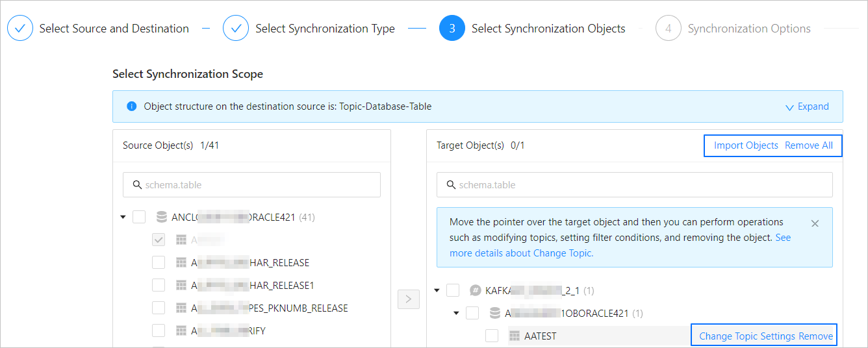The width and height of the screenshot is (868, 348).
Task: Focus the source schema.table search field
Action: click(251, 185)
